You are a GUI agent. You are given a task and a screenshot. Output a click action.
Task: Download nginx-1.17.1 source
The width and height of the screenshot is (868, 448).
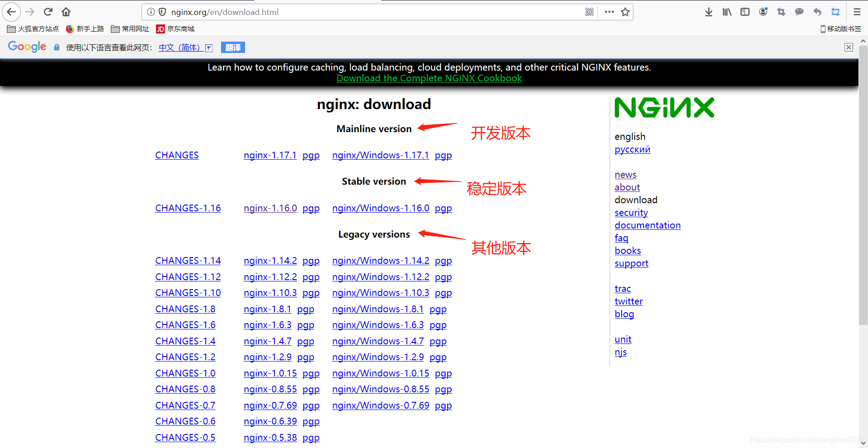[270, 155]
